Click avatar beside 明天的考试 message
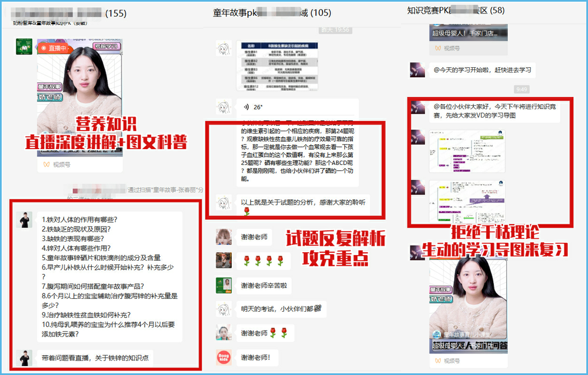This screenshot has width=588, height=375. [x=224, y=309]
